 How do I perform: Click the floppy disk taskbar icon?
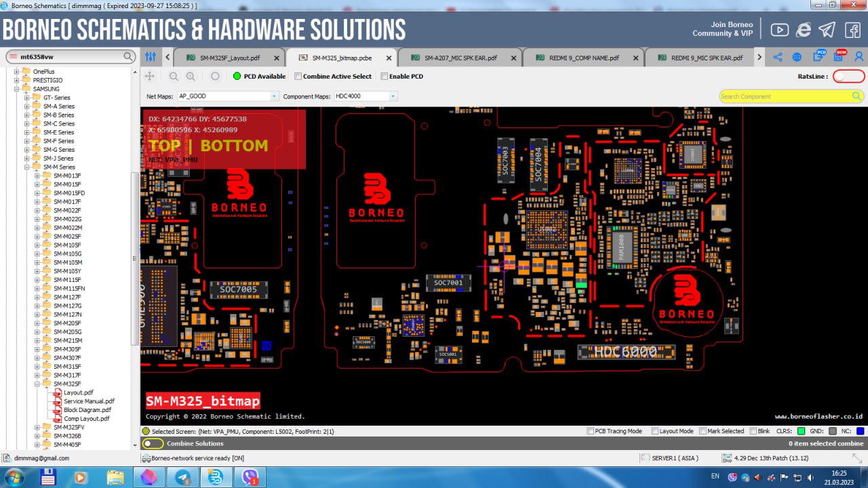click(48, 477)
